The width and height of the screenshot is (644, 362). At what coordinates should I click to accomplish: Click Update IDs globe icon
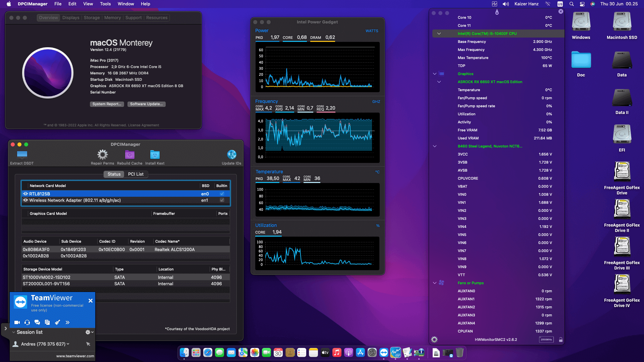coord(231,155)
